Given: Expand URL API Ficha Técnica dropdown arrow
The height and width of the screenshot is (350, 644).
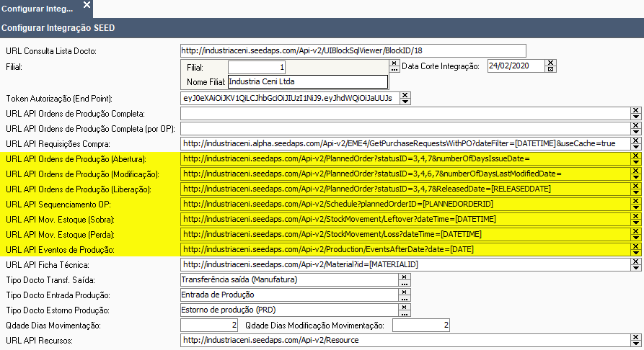Looking at the screenshot, I should (x=636, y=269).
